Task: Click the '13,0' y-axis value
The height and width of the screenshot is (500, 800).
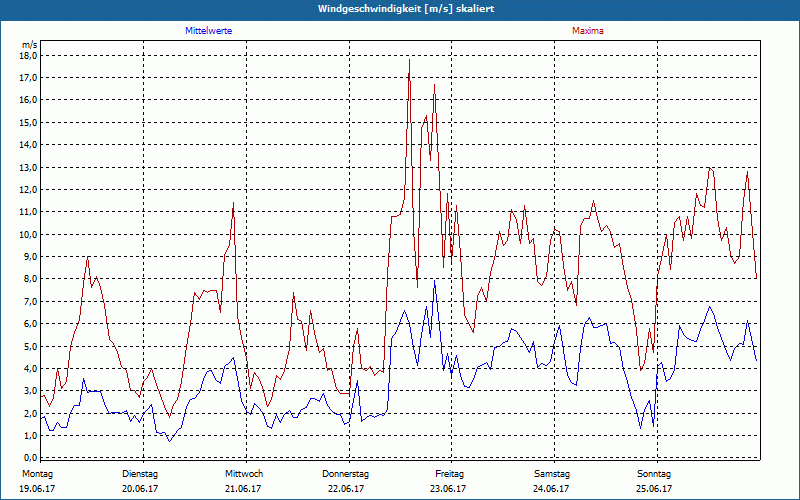Action: tap(29, 167)
